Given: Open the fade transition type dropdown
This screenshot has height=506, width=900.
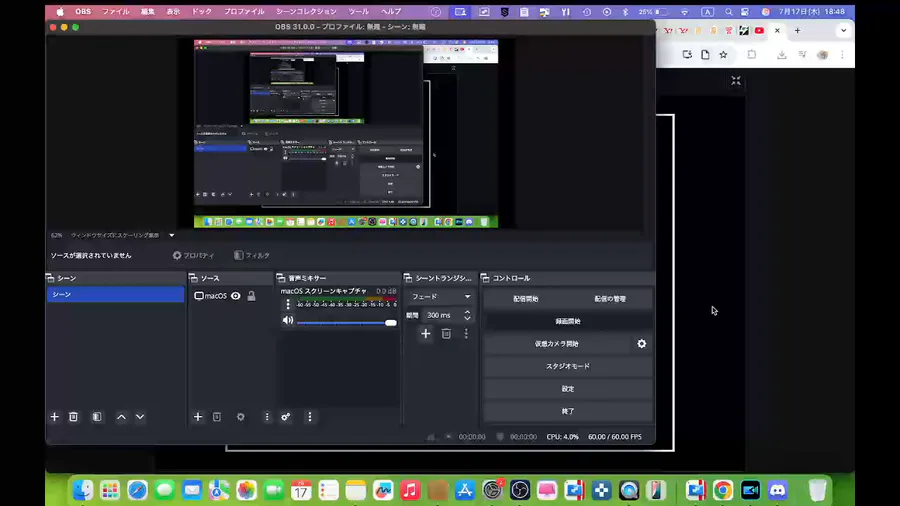Looking at the screenshot, I should [x=440, y=297].
